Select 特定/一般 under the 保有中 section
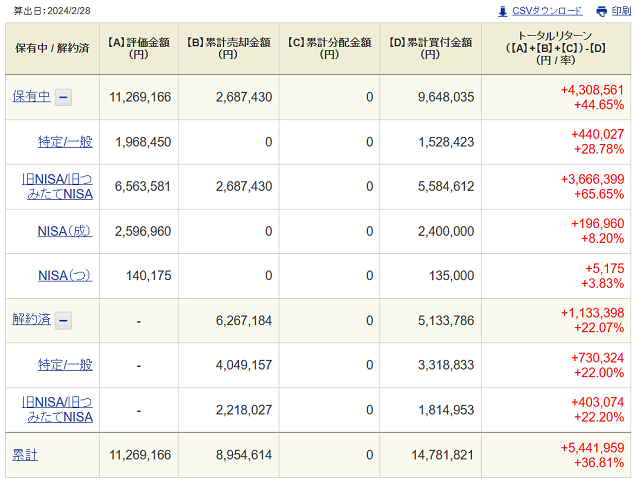The height and width of the screenshot is (480, 637). point(65,142)
